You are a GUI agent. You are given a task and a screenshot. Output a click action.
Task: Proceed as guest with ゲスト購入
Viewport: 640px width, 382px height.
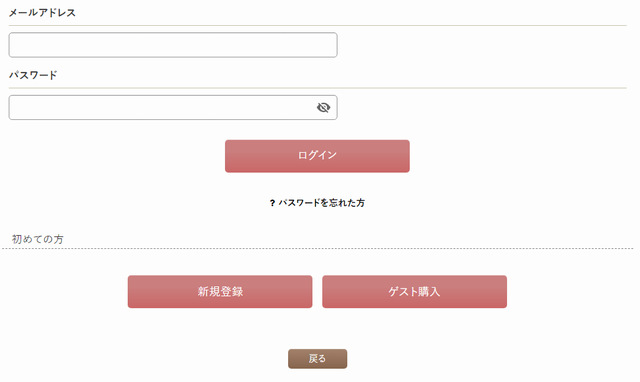click(x=414, y=291)
